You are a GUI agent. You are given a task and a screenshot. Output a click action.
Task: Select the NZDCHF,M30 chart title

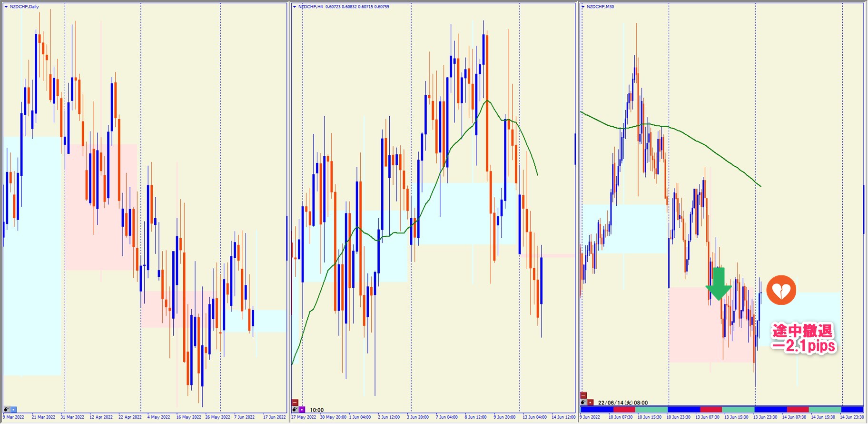600,7
